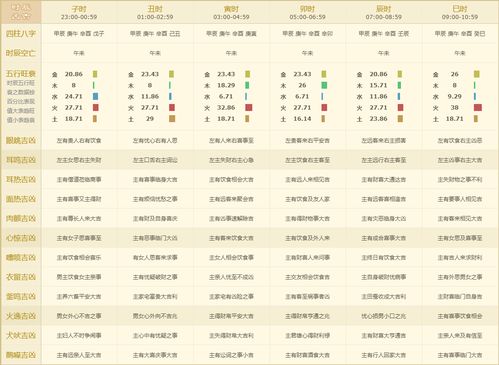
Task: Click 主有得财物事大吉 in the 卯时 column
Action: (307, 219)
